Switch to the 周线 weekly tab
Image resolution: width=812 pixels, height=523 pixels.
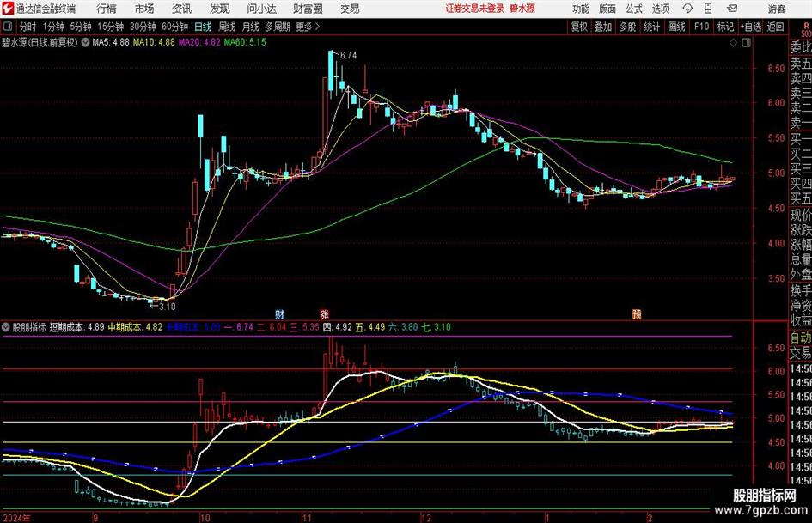coord(227,27)
